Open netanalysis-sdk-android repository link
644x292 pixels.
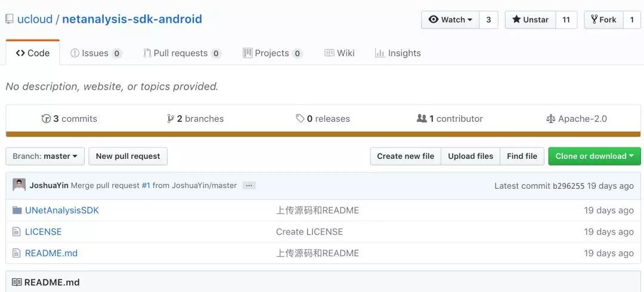pyautogui.click(x=132, y=19)
